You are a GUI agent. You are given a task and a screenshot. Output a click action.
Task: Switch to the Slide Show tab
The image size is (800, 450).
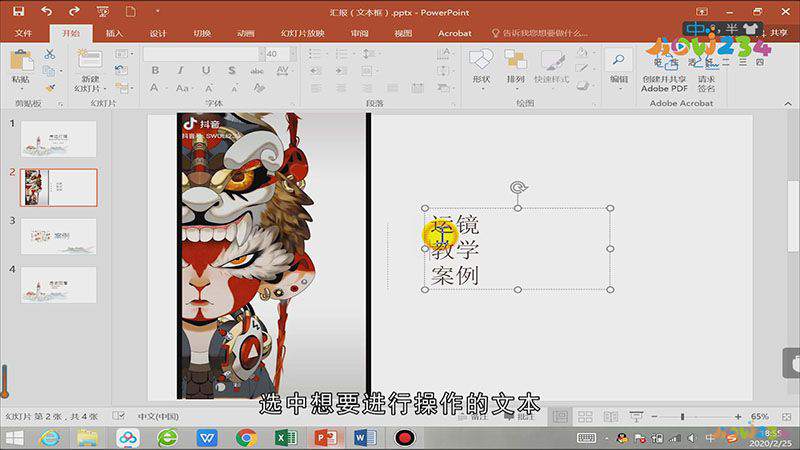(303, 33)
